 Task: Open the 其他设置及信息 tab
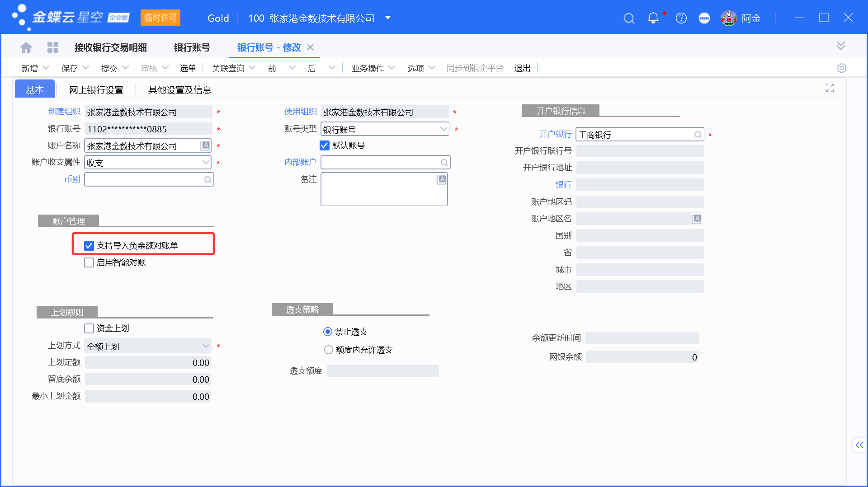(x=180, y=89)
